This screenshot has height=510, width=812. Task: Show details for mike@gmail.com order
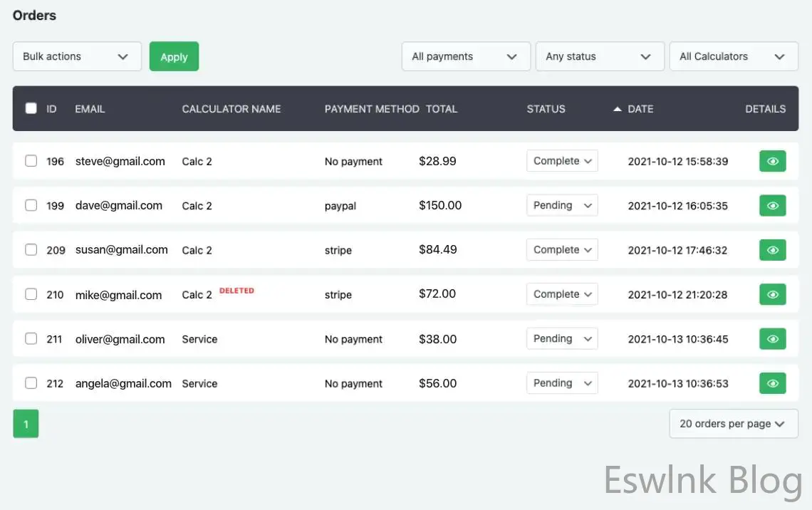(x=772, y=294)
